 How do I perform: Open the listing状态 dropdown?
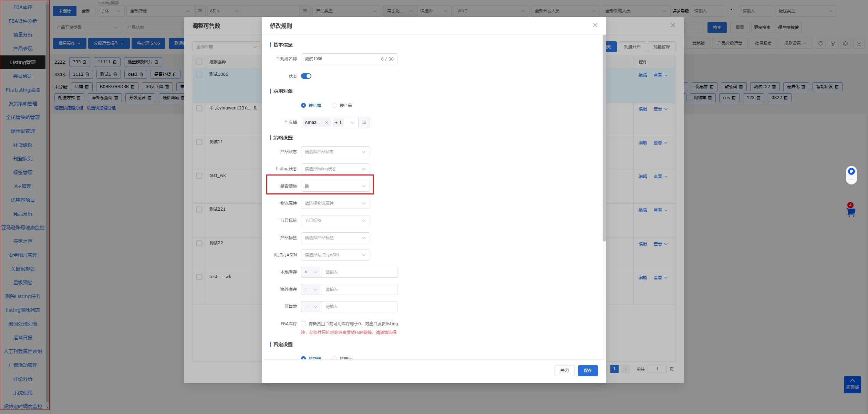coord(335,169)
